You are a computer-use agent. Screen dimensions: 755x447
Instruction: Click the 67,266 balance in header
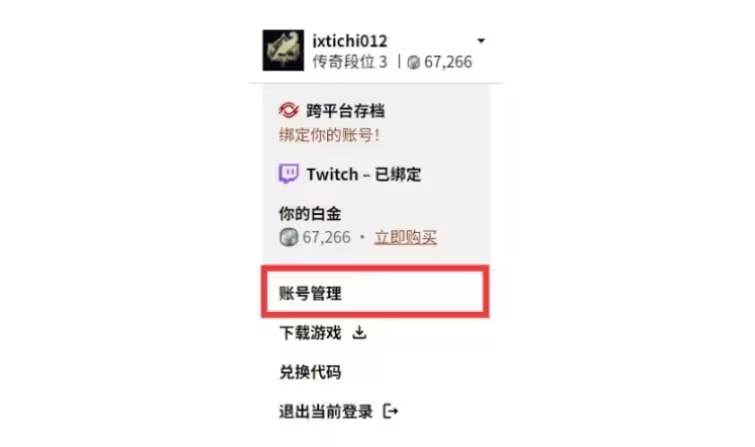[x=448, y=62]
